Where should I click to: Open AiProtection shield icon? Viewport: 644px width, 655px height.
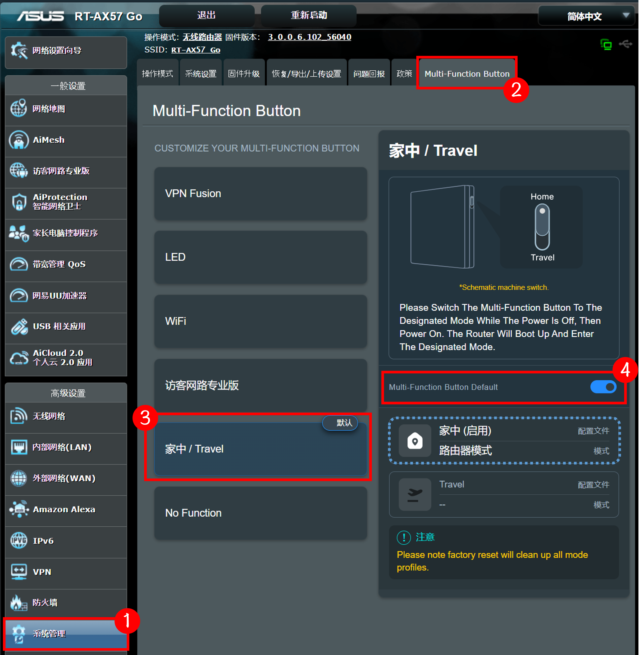point(19,202)
